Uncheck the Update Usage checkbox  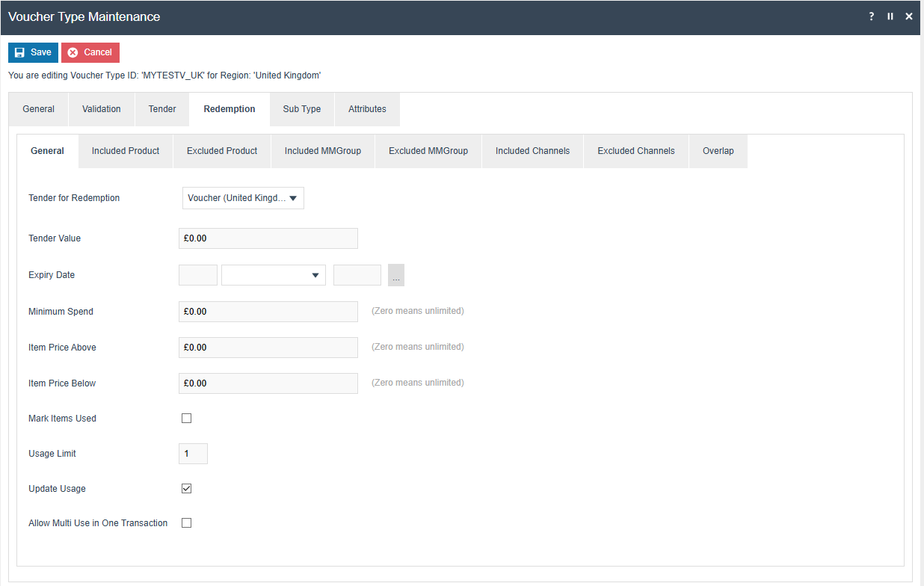click(187, 489)
